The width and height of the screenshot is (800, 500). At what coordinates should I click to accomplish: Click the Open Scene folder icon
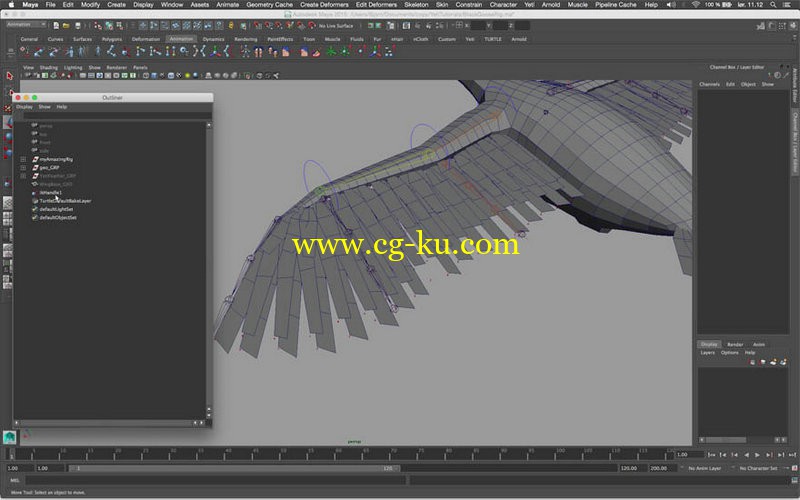66,25
